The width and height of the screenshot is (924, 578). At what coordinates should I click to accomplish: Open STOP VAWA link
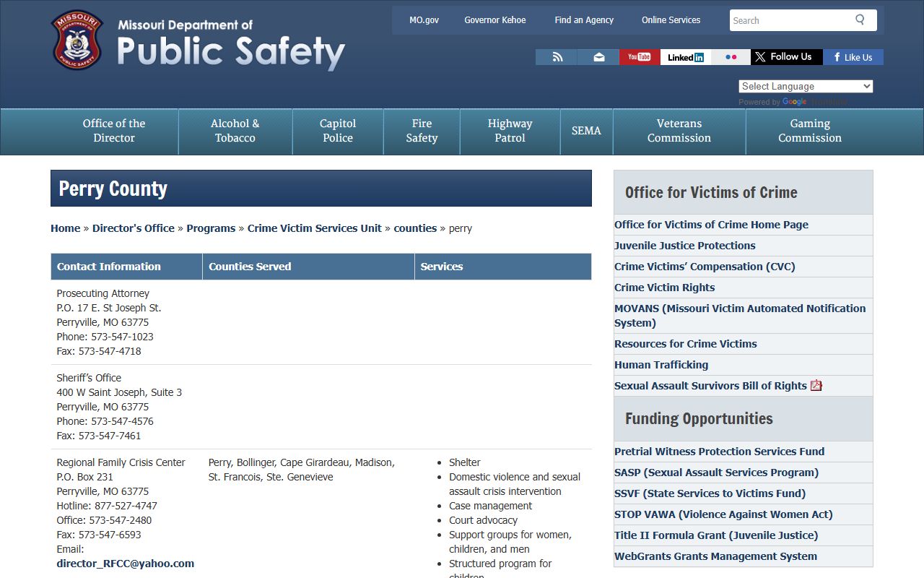[723, 514]
